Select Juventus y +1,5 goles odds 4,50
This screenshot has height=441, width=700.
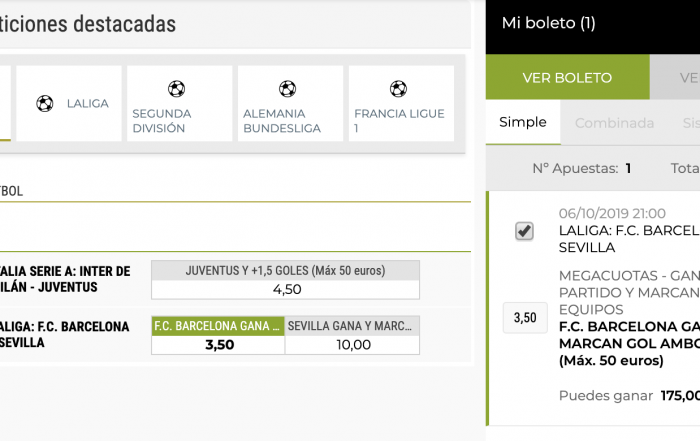tap(286, 289)
